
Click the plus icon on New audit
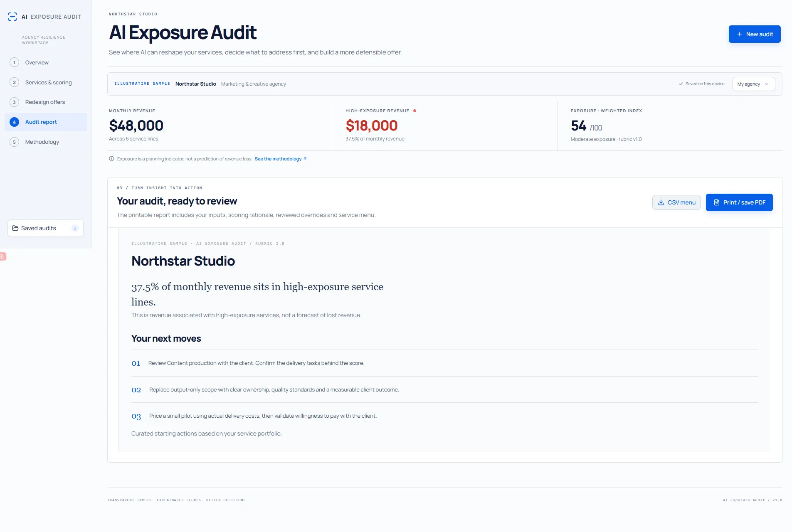[740, 34]
